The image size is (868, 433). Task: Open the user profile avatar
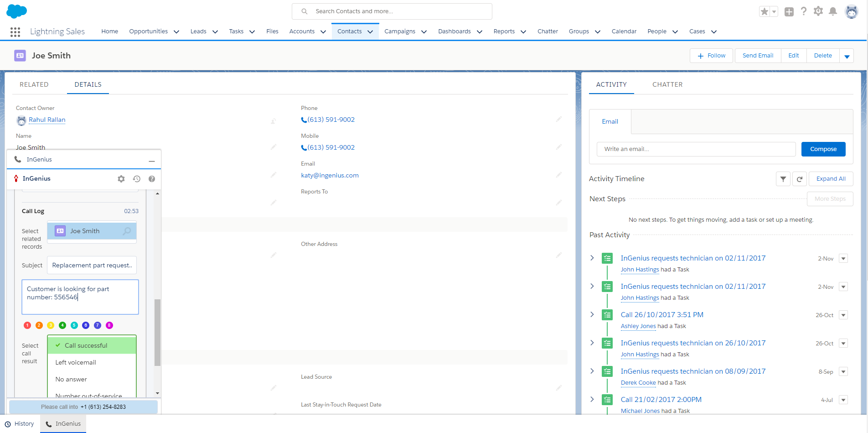click(x=851, y=12)
